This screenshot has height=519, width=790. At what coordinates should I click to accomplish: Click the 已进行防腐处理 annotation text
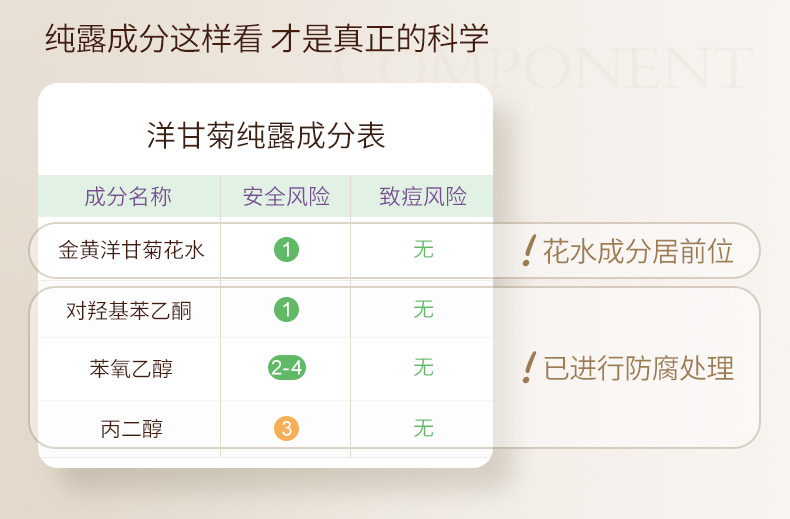(638, 368)
